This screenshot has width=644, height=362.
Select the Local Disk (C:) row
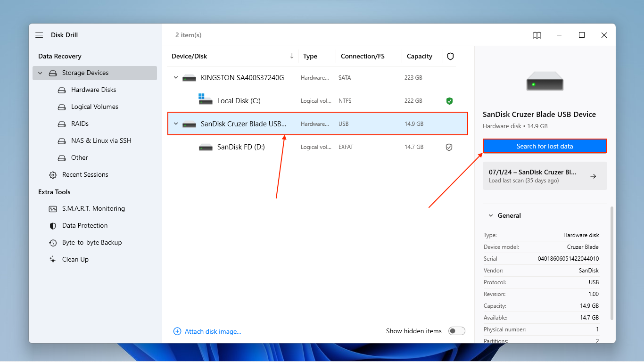click(318, 100)
